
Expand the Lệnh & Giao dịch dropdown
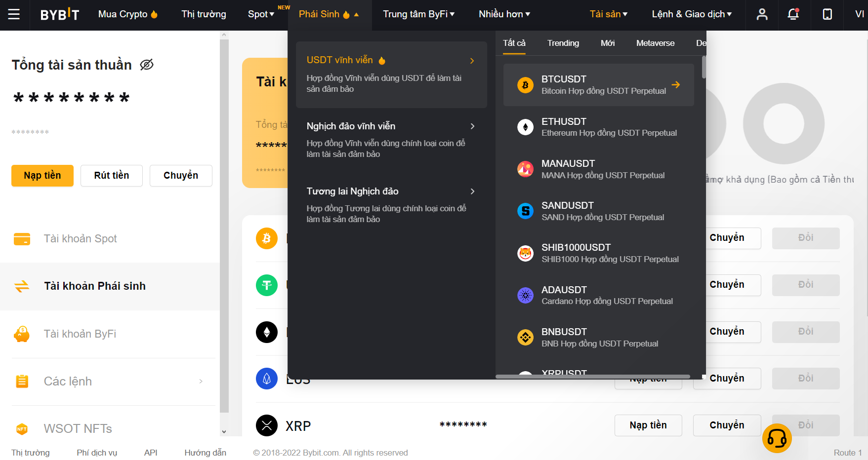[692, 14]
